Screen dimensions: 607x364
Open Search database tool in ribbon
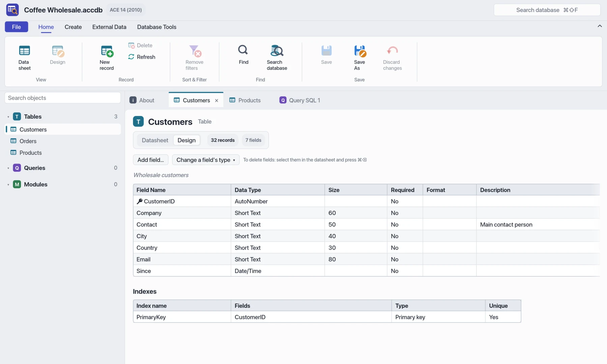coord(277,57)
